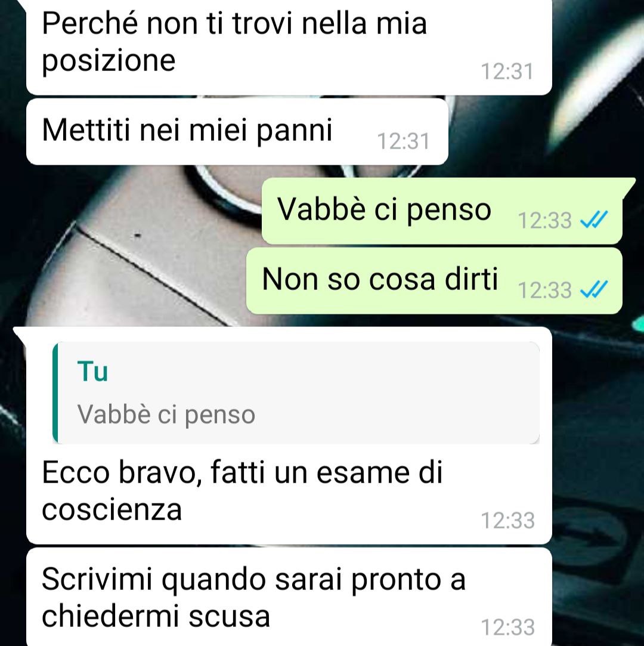
Task: Open the quoted reply 'Vabbè ci penso'
Action: tap(296, 392)
